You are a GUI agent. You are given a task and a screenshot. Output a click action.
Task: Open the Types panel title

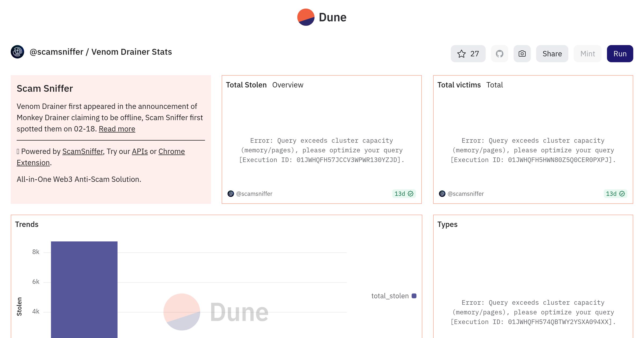tap(447, 224)
